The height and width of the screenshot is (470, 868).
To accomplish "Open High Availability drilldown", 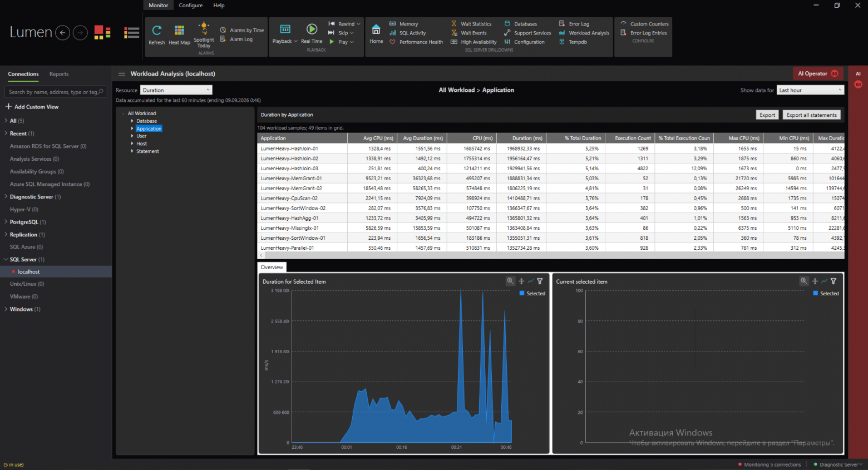I will pyautogui.click(x=474, y=42).
